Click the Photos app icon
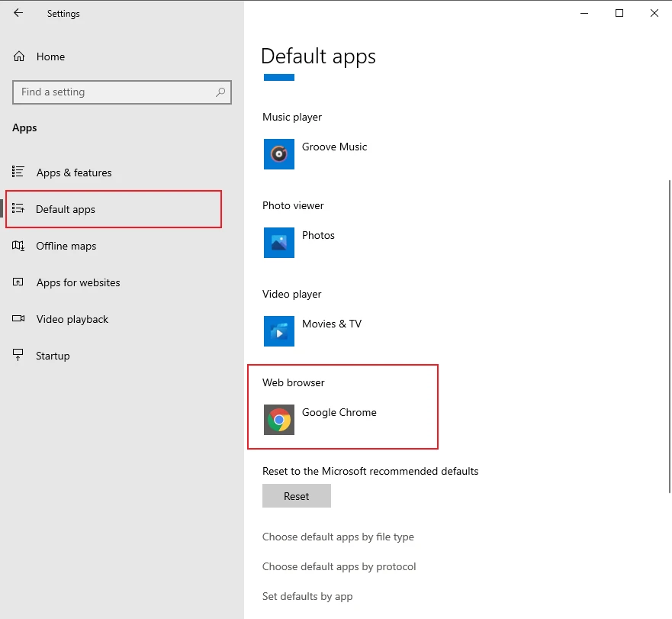 [279, 243]
